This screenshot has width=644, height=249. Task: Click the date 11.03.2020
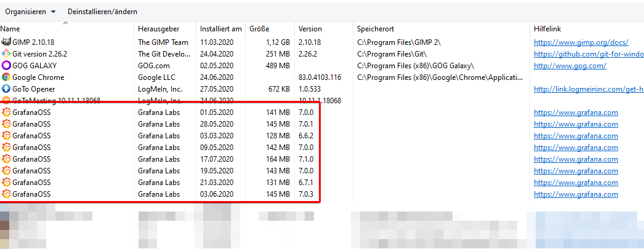[x=217, y=42]
